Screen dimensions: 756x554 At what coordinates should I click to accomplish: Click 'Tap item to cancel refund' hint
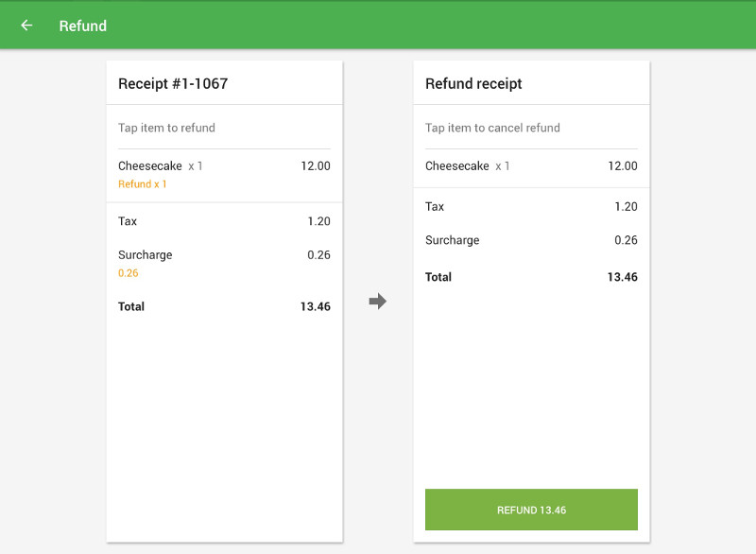pos(492,128)
